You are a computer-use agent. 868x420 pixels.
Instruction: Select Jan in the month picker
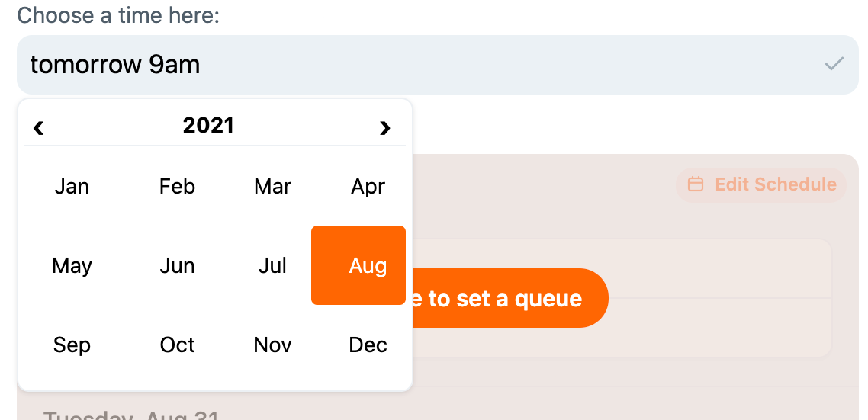point(72,186)
